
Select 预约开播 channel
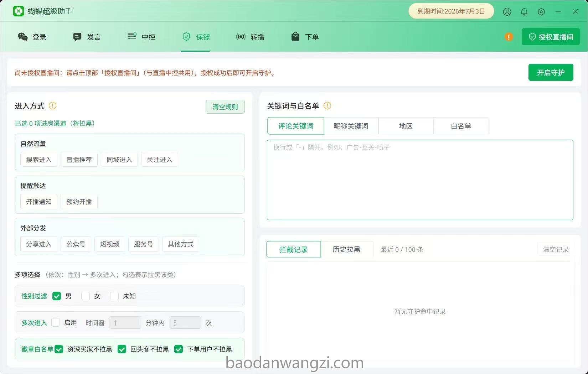[x=79, y=202]
